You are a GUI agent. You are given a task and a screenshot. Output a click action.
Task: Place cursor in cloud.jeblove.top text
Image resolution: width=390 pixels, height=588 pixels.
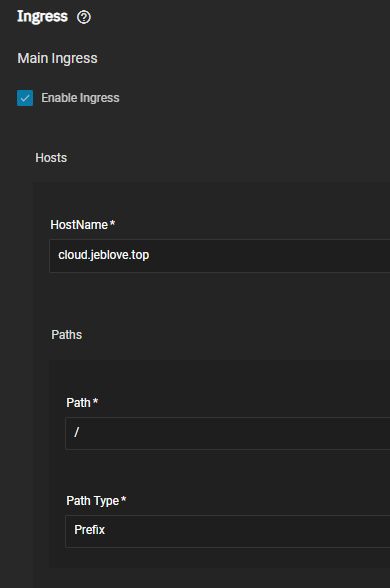(104, 255)
